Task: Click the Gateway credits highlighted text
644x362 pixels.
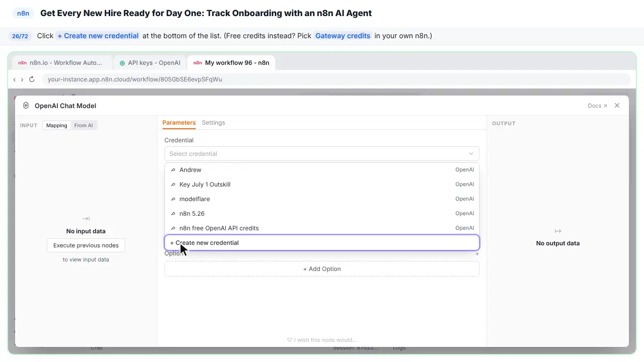Action: point(343,36)
